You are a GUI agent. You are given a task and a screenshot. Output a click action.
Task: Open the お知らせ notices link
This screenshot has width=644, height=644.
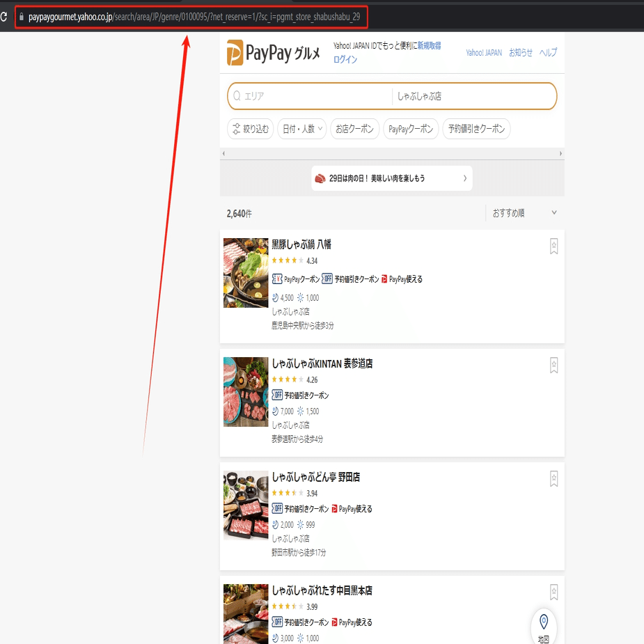click(520, 53)
